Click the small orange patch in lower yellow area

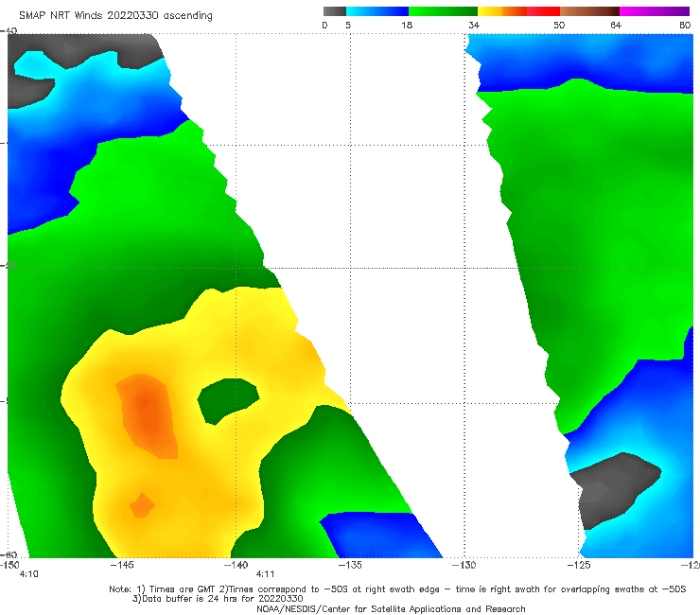tap(142, 505)
